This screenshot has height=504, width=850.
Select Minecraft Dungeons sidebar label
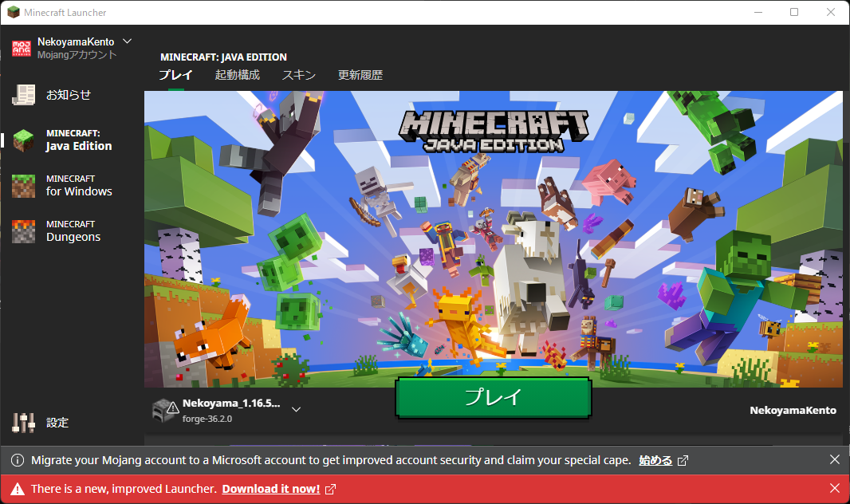(73, 231)
